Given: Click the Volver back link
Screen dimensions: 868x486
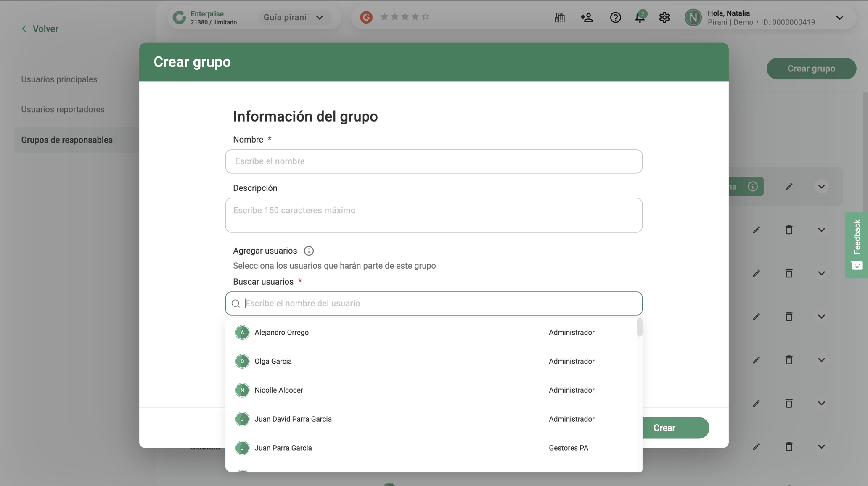Looking at the screenshot, I should click(39, 29).
